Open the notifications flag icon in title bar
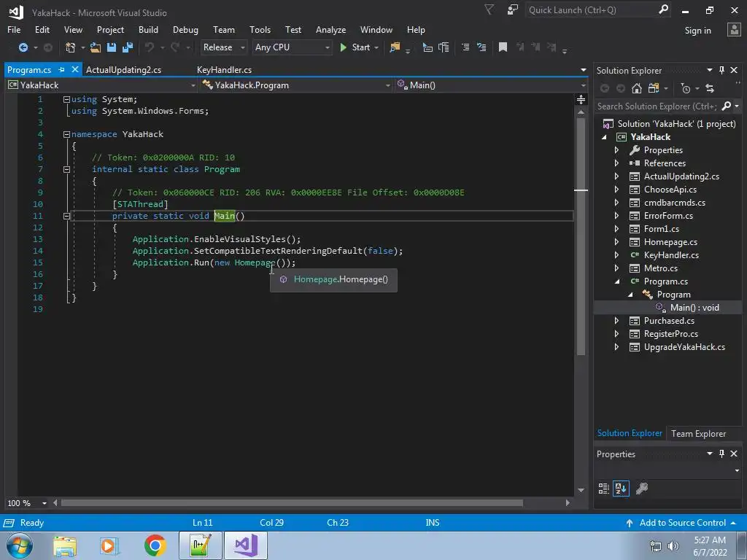The image size is (747, 560). coord(489,9)
